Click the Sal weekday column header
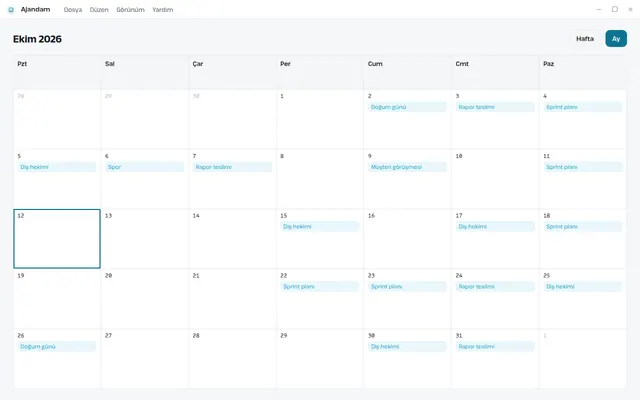640x400 pixels. 144,72
